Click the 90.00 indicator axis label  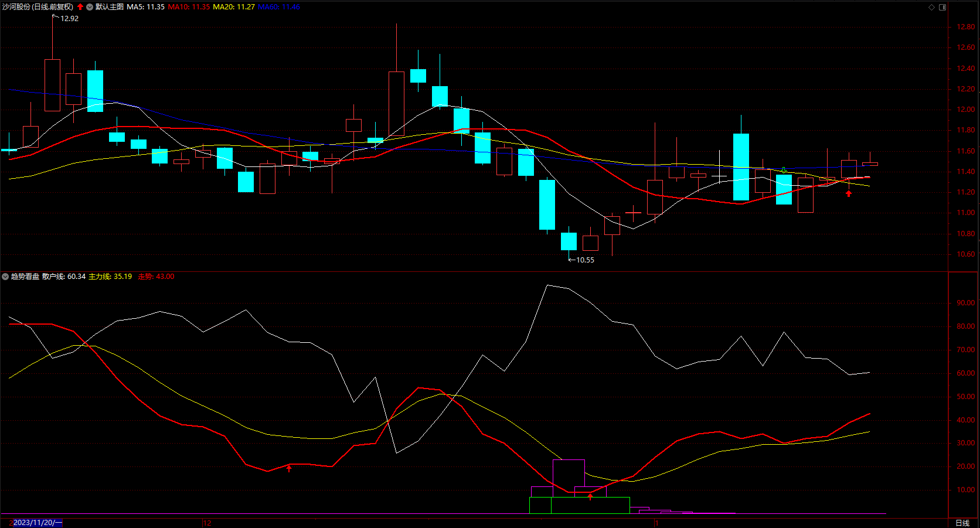click(x=966, y=303)
